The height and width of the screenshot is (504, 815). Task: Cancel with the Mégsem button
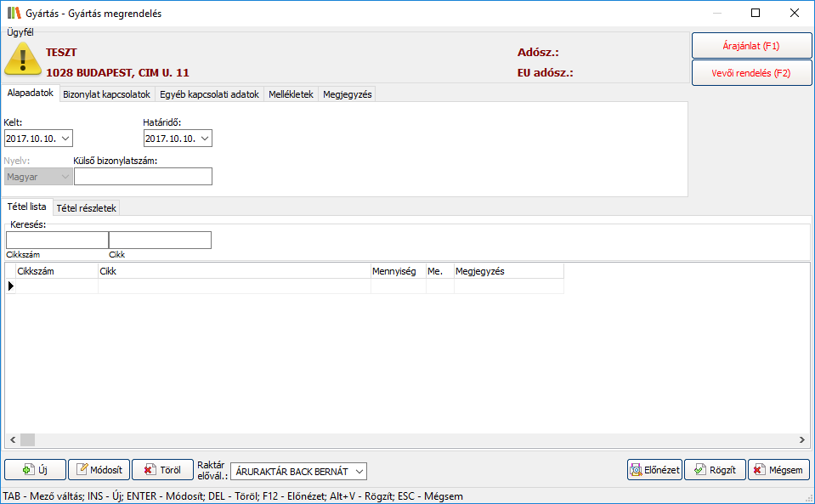click(778, 470)
